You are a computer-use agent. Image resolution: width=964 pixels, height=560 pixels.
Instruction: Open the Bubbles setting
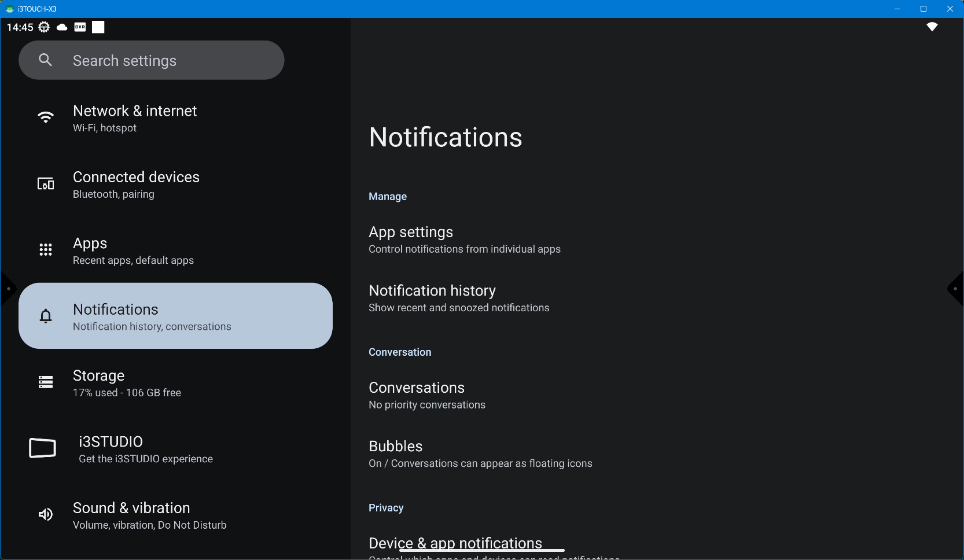click(480, 454)
